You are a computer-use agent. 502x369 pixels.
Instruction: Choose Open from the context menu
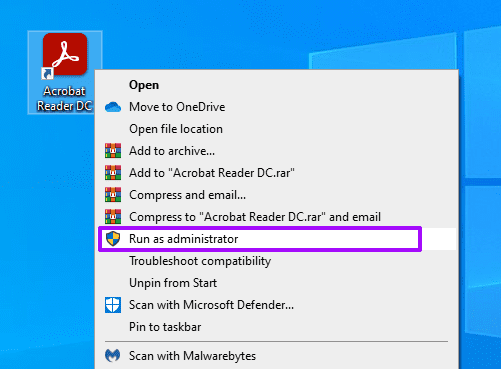[x=277, y=85]
